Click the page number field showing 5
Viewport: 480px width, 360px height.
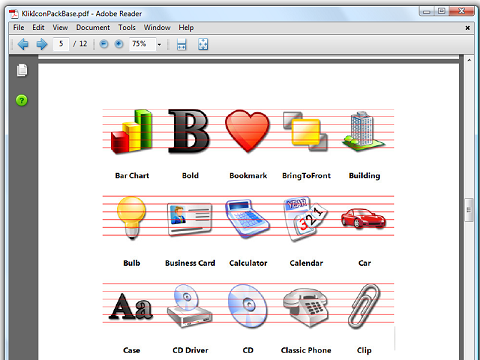pos(61,44)
